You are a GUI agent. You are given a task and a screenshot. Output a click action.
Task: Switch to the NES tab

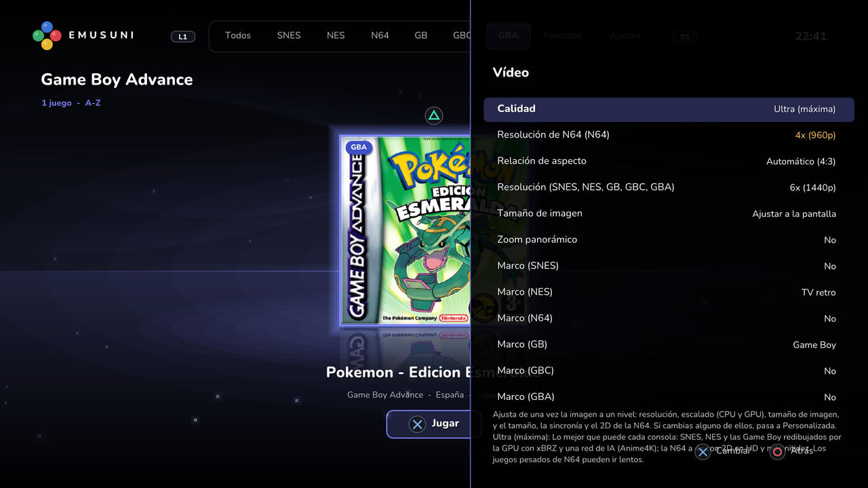click(x=336, y=36)
